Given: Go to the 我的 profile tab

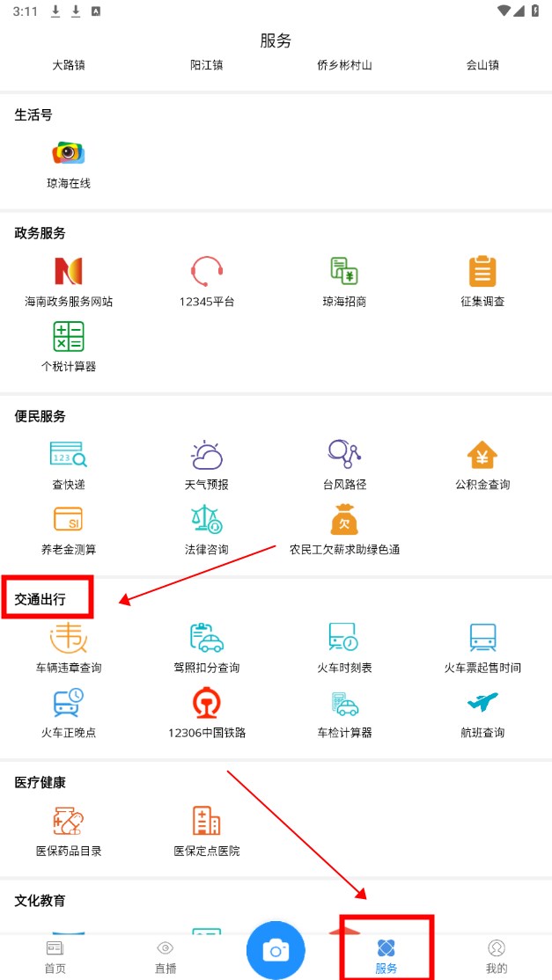Looking at the screenshot, I should click(497, 957).
